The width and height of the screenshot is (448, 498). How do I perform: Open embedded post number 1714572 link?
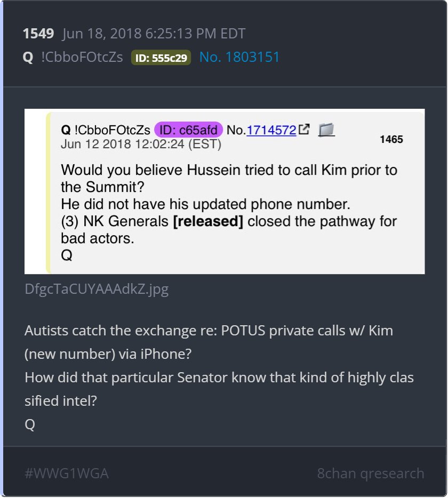271,130
